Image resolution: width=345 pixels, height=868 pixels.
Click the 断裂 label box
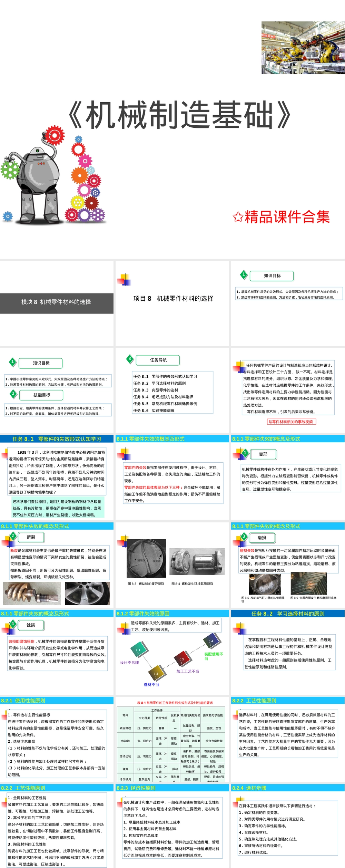tap(31, 537)
